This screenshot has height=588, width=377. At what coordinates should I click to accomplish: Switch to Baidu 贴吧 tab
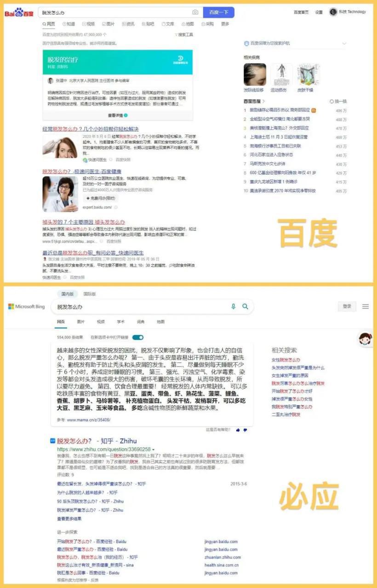pos(148,24)
